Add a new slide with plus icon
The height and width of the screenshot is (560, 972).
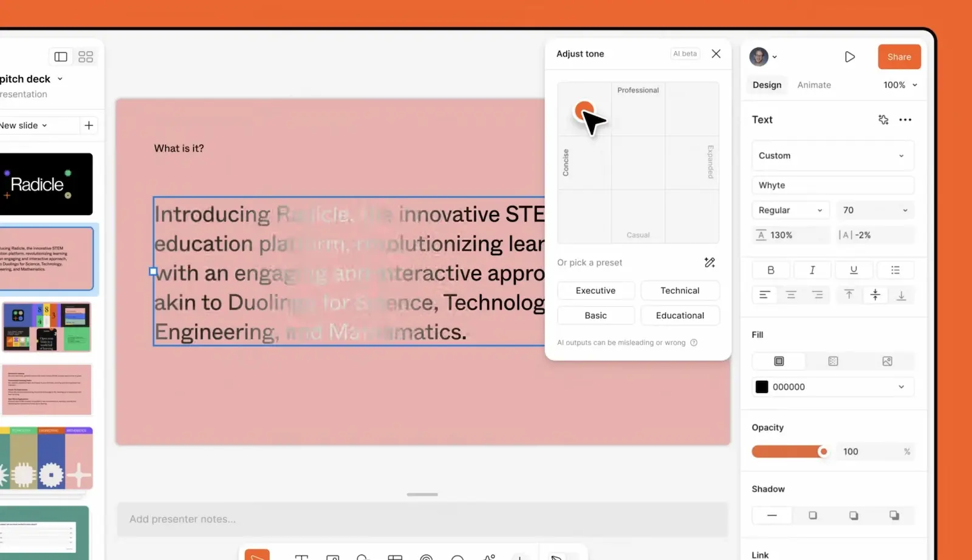tap(89, 125)
